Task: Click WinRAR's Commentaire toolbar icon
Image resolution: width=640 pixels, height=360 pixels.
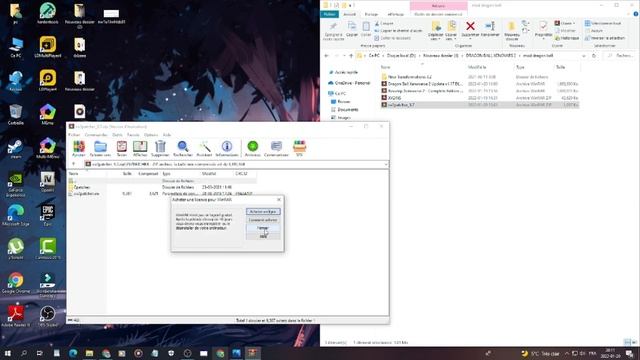Action: point(276,147)
